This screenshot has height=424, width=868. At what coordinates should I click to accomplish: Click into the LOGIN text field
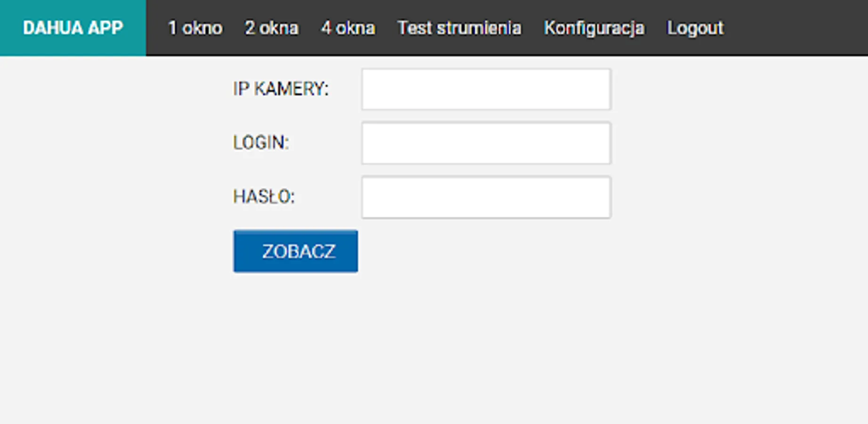486,143
